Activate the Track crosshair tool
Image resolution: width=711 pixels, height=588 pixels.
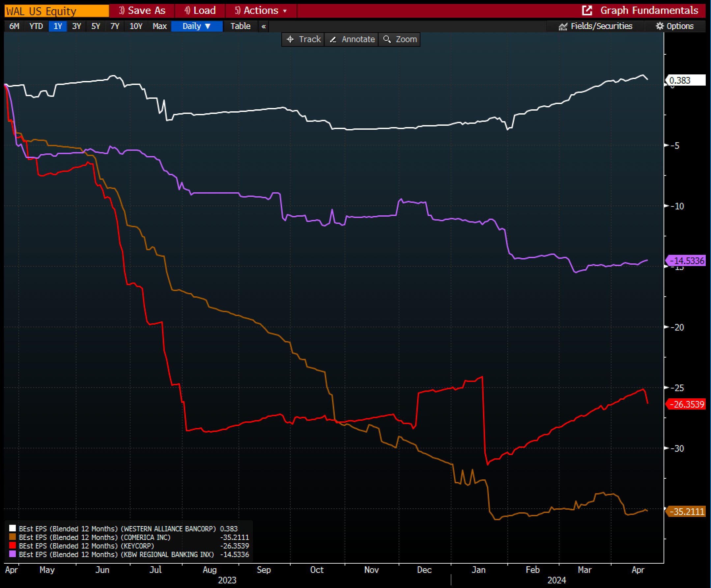click(303, 39)
